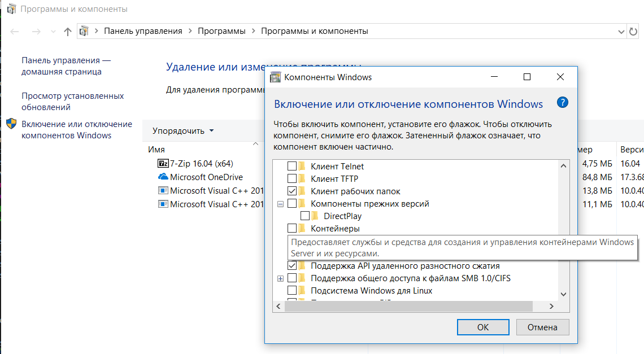Click Панель управления breadcrumb item

pyautogui.click(x=143, y=31)
